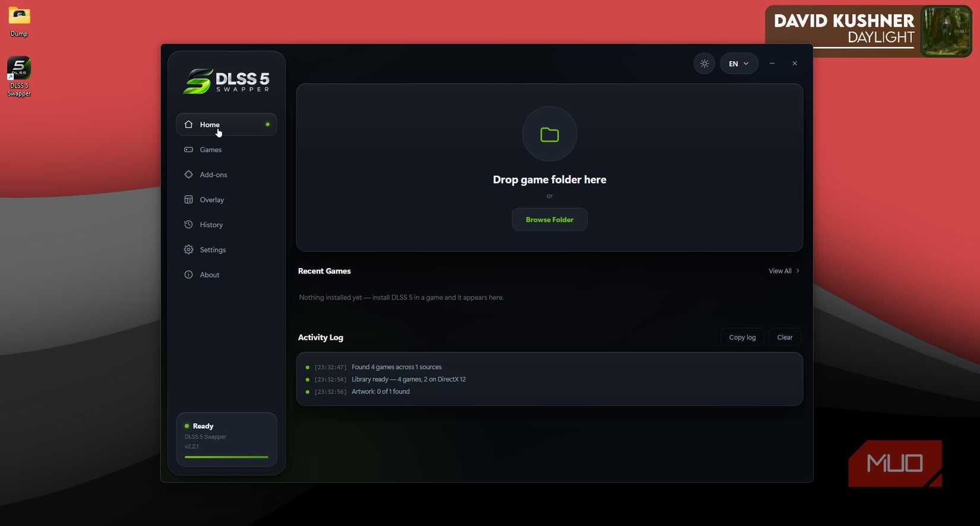Image resolution: width=980 pixels, height=526 pixels.
Task: Open the Dump folder on desktop
Action: [19, 21]
